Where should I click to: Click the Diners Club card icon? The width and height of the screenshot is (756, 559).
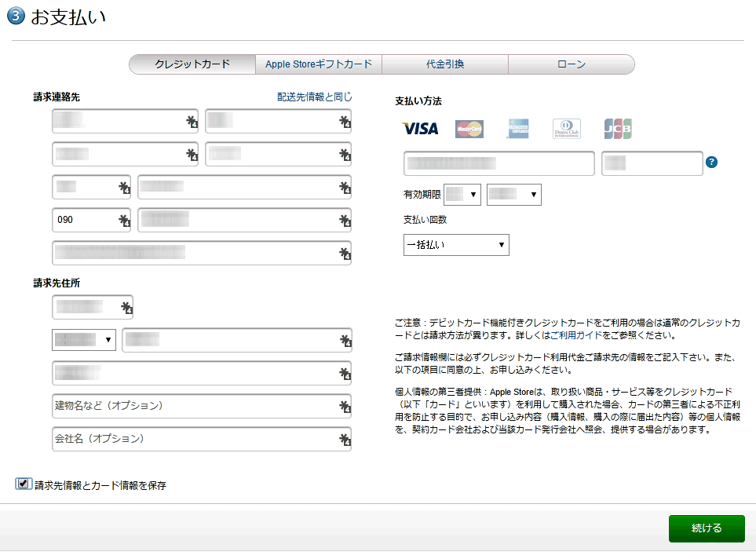coord(565,128)
